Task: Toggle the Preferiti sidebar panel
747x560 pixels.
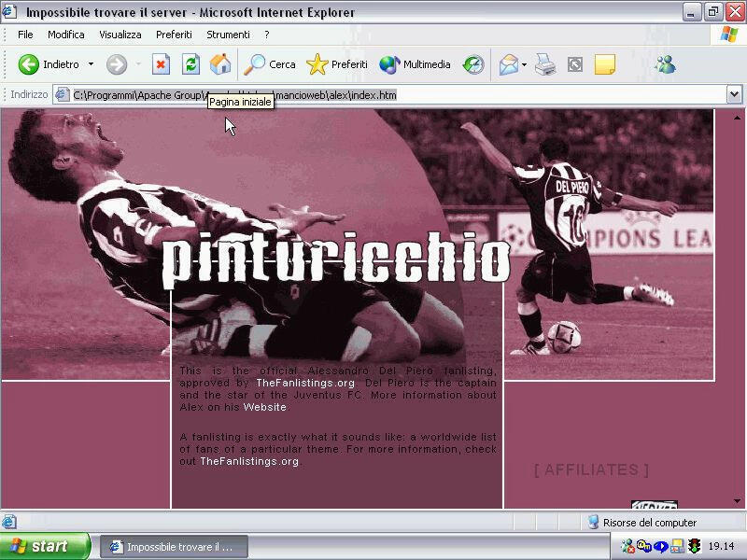Action: coord(337,64)
